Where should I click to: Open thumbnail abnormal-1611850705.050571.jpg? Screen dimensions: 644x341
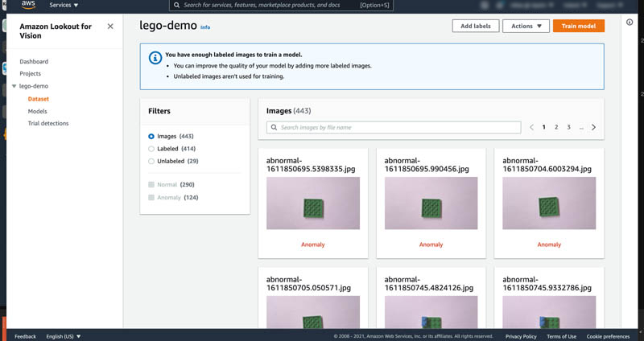point(313,312)
